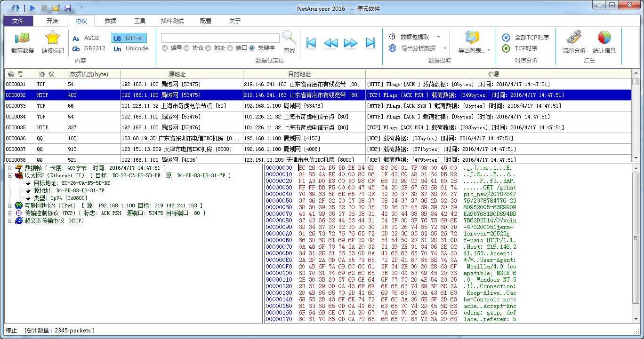
Task: Open the 数据包提取 dropdown arrow
Action: (x=439, y=37)
